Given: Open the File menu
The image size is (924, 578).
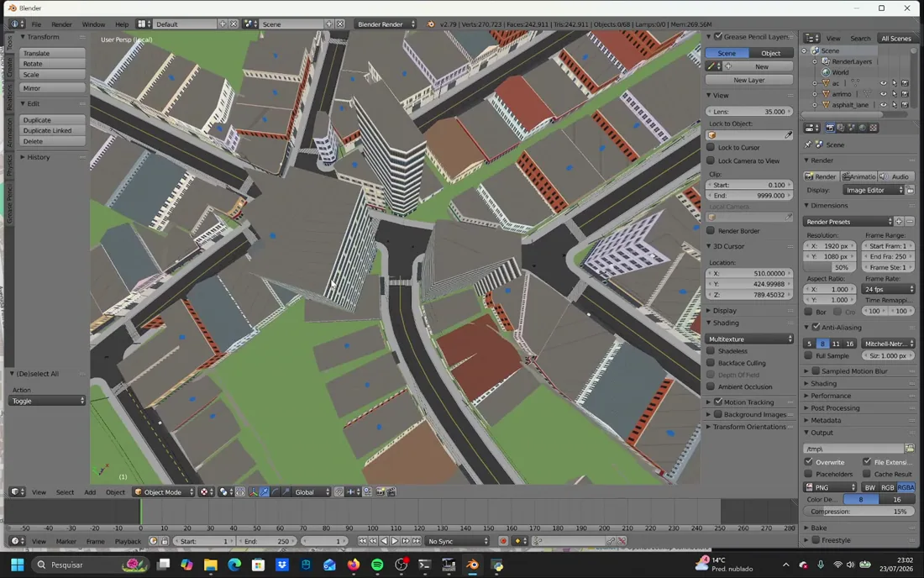Looking at the screenshot, I should tap(36, 24).
